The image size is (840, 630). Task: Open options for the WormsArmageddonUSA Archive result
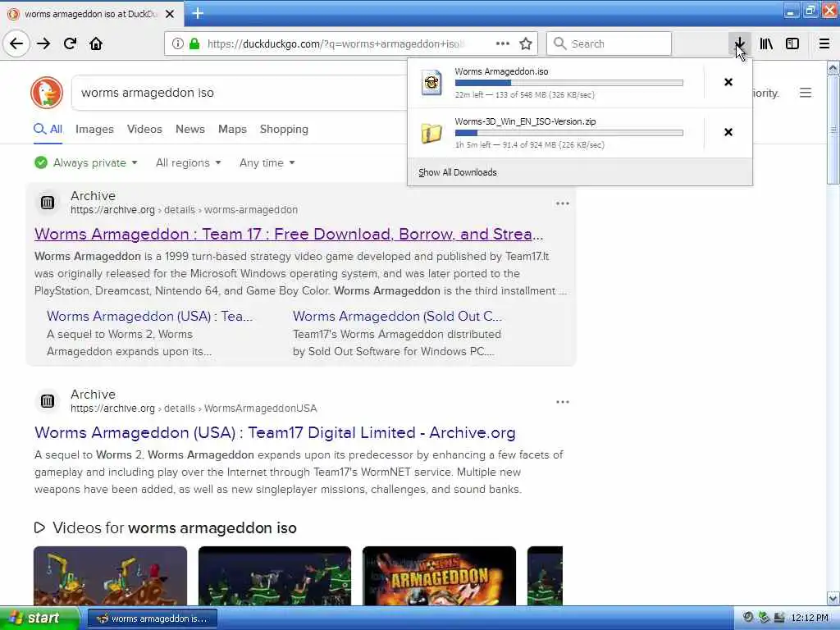click(563, 402)
